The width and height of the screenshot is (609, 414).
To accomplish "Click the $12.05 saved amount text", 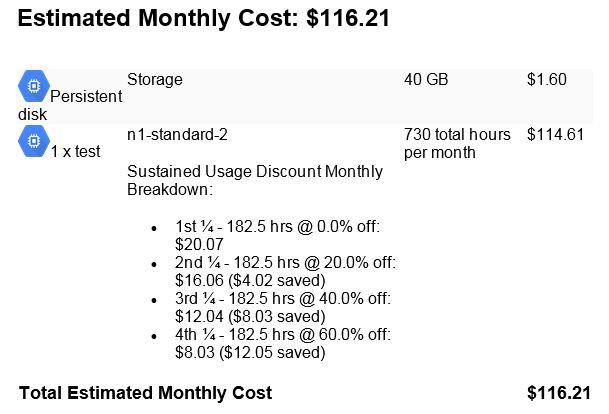I will point(272,353).
